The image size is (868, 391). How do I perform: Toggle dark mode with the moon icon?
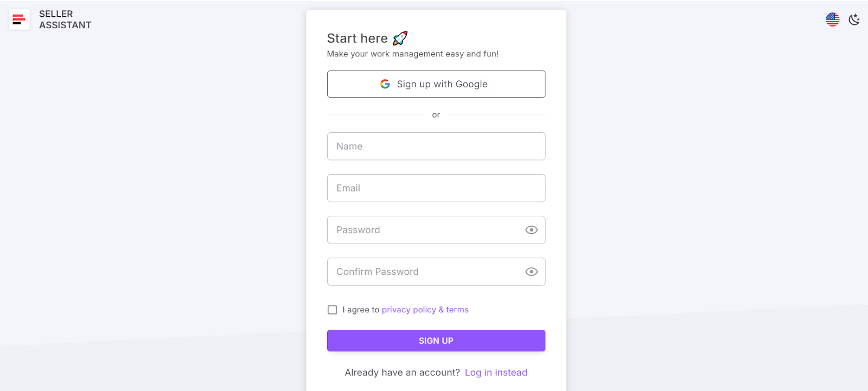(x=853, y=19)
